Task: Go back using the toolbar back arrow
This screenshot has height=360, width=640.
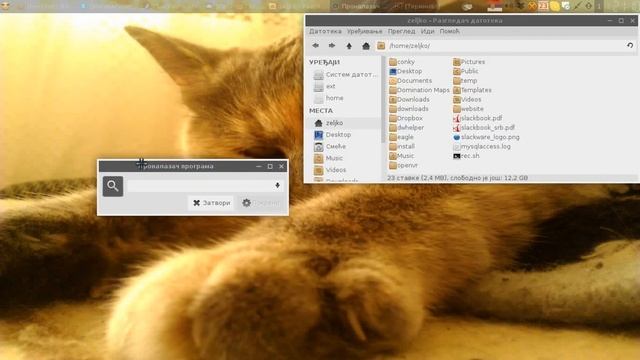Action: pos(315,46)
